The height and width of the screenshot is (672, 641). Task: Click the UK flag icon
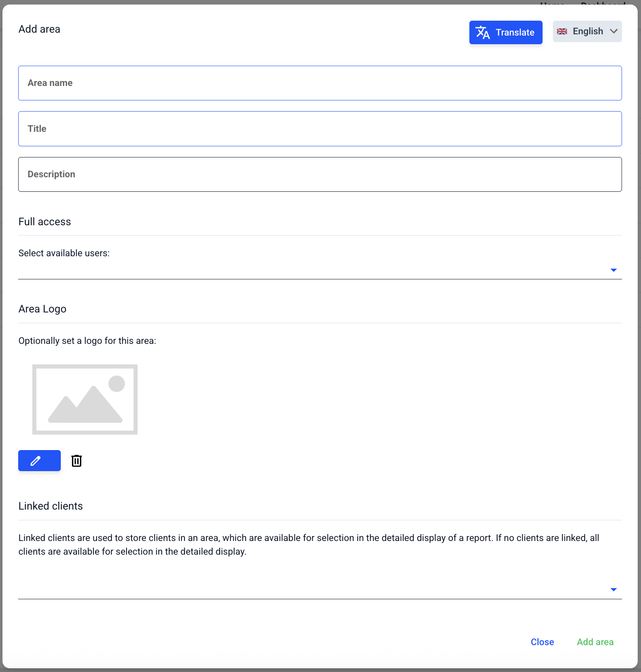(562, 31)
